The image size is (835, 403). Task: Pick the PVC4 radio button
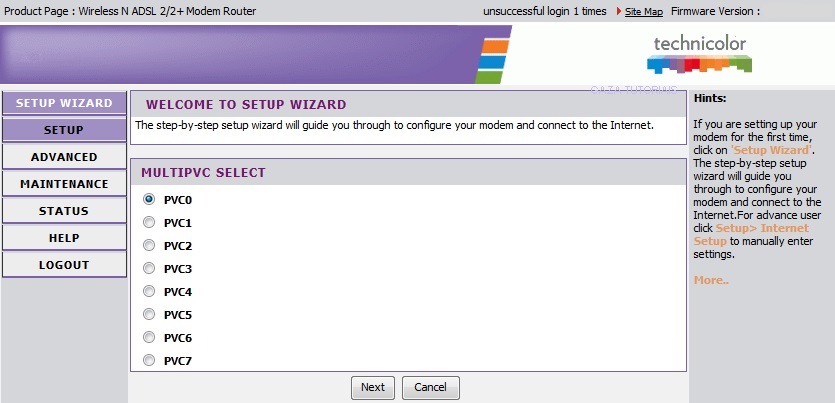(149, 291)
